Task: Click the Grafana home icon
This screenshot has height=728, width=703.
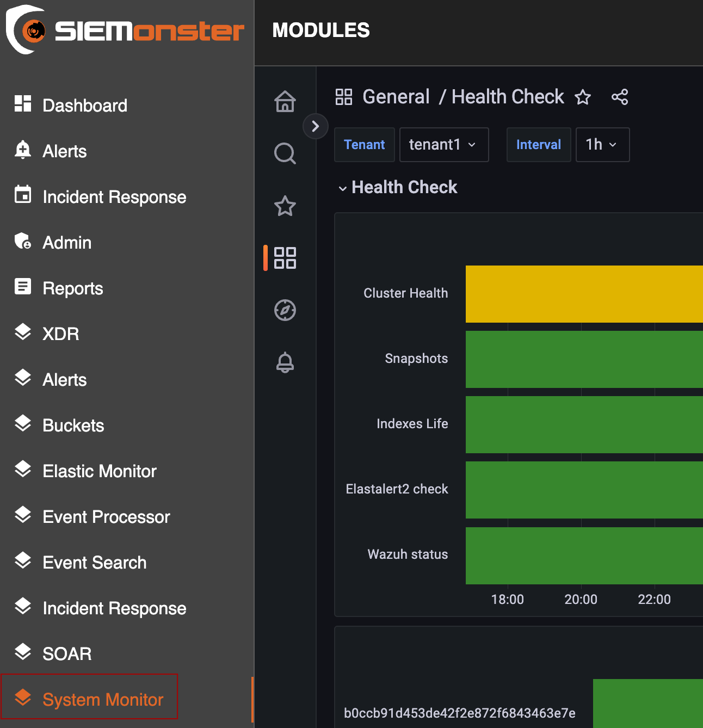Action: [285, 101]
